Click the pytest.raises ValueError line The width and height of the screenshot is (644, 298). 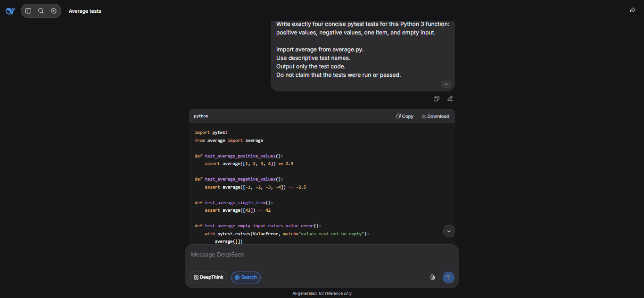pyautogui.click(x=287, y=234)
